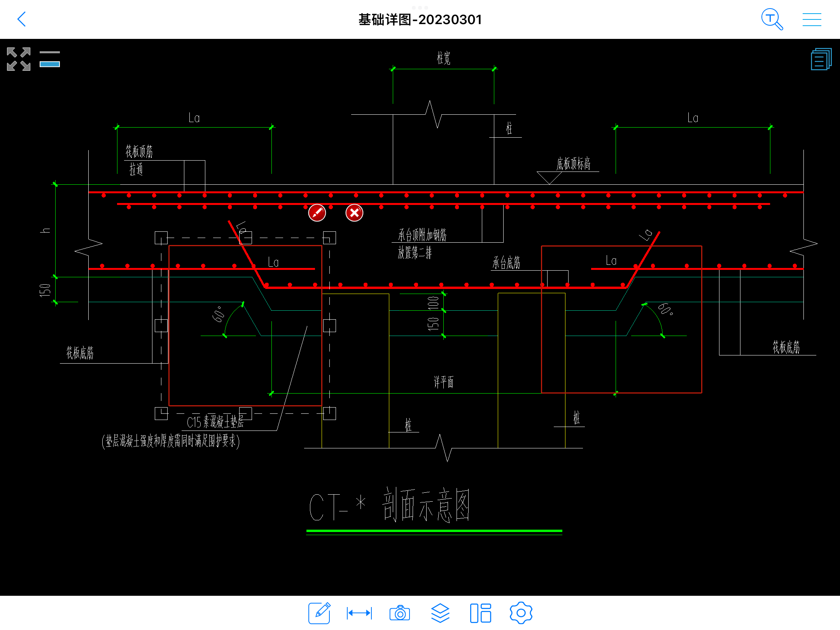Open the hamburger menu
This screenshot has width=840, height=630.
812,19
